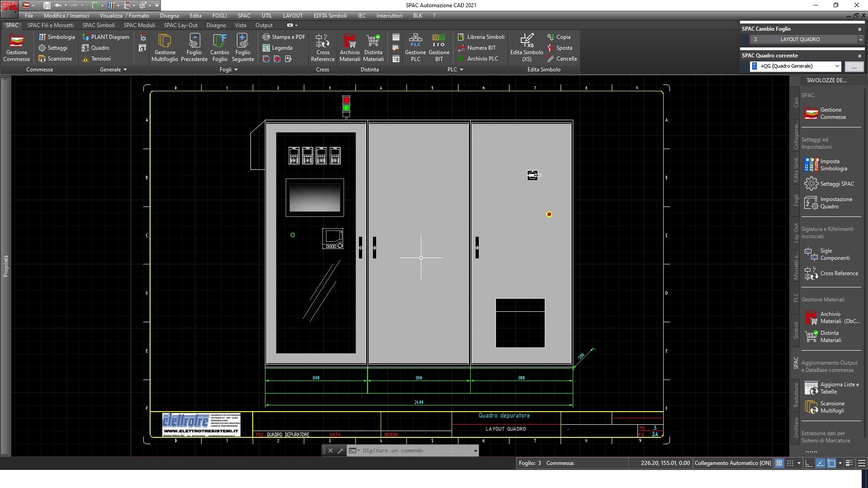Open Libreria Simboli

481,37
